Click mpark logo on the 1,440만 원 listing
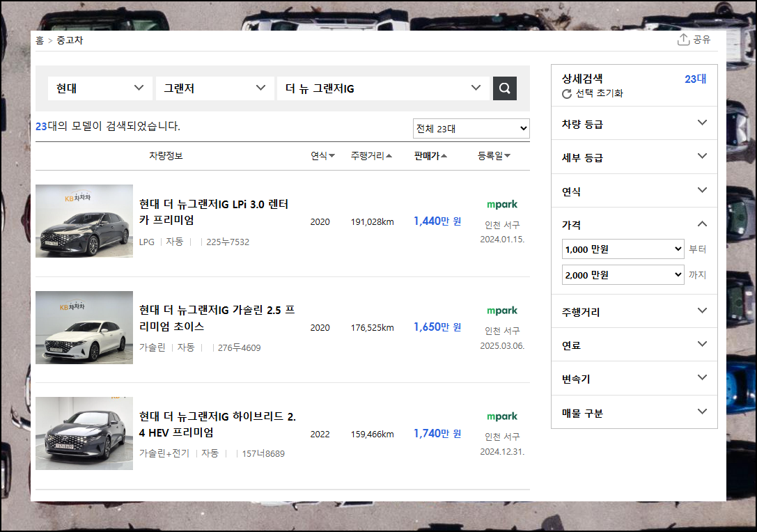The width and height of the screenshot is (757, 532). coord(502,204)
